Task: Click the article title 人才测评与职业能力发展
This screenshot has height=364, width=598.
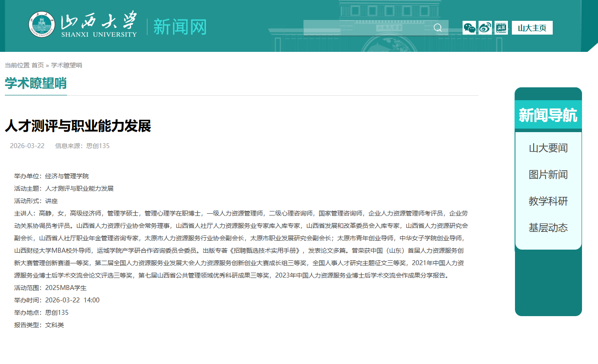Action: point(78,126)
